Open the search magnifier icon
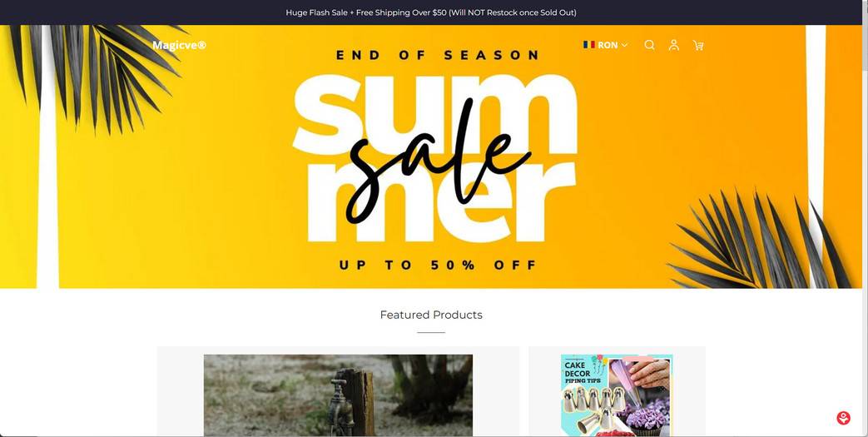 649,45
